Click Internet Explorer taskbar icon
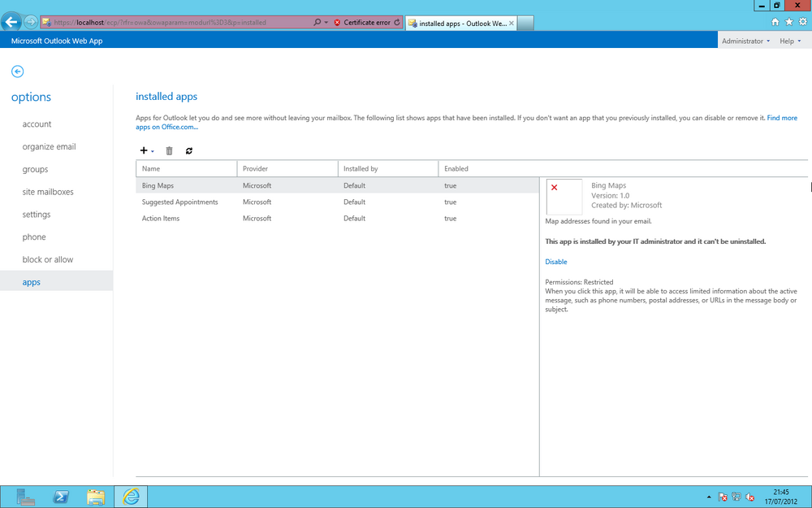Screen dimensions: 812x508 click(x=131, y=497)
